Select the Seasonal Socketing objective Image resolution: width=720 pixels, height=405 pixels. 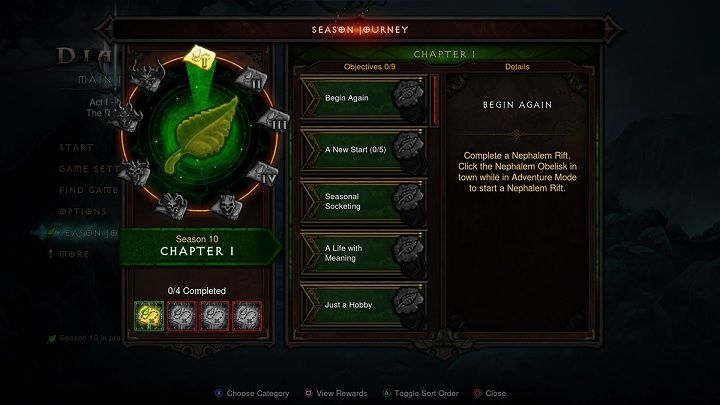pos(364,202)
